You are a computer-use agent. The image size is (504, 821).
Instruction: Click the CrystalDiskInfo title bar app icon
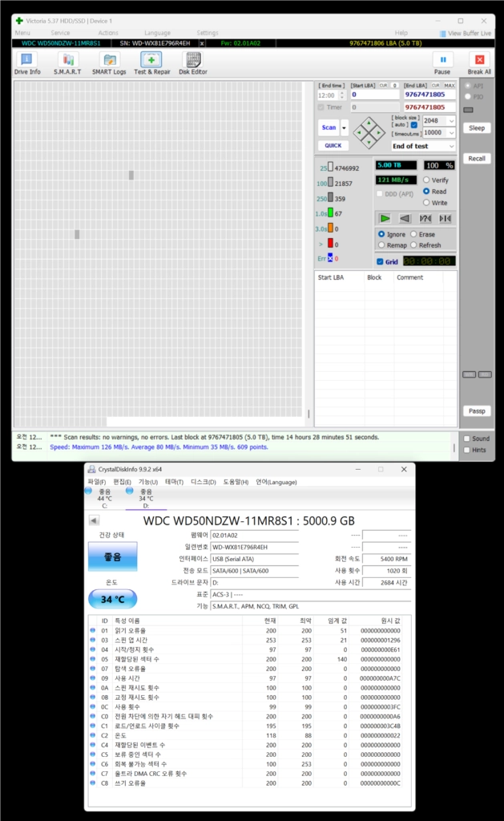coord(91,469)
